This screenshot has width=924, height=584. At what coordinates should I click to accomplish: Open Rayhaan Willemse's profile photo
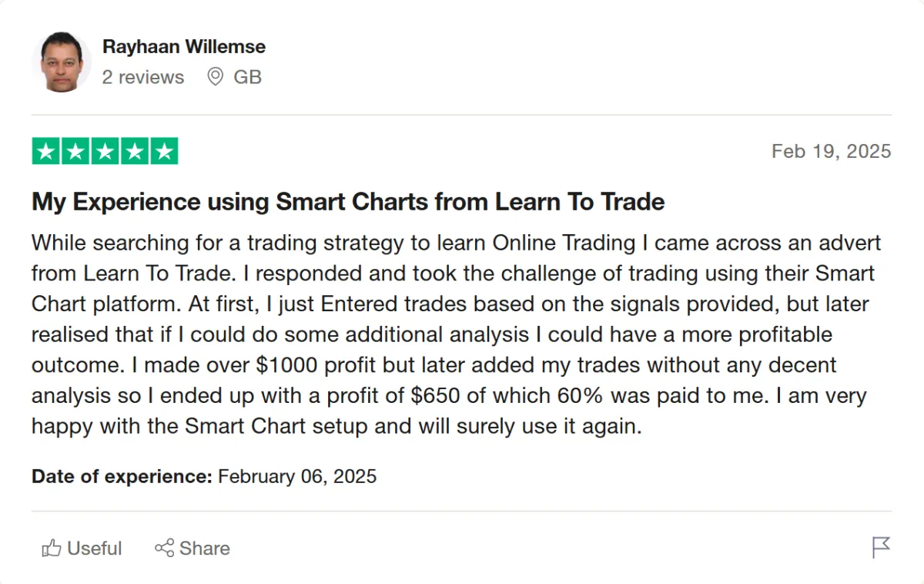pyautogui.click(x=62, y=62)
